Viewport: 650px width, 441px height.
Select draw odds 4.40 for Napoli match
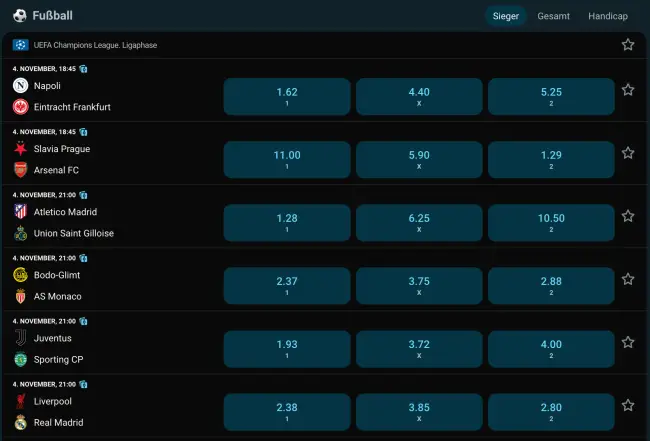click(x=419, y=96)
